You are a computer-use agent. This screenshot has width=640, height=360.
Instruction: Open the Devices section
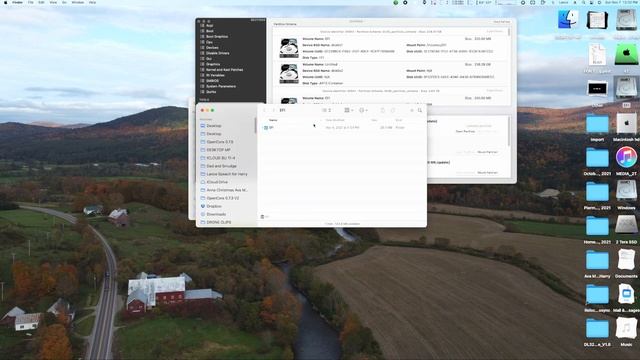[212, 48]
